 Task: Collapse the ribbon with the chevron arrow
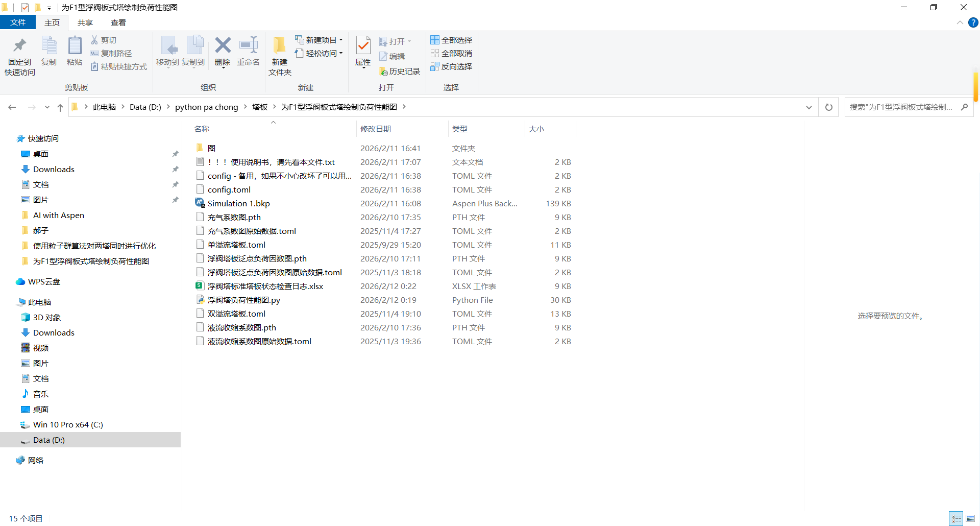(x=960, y=22)
